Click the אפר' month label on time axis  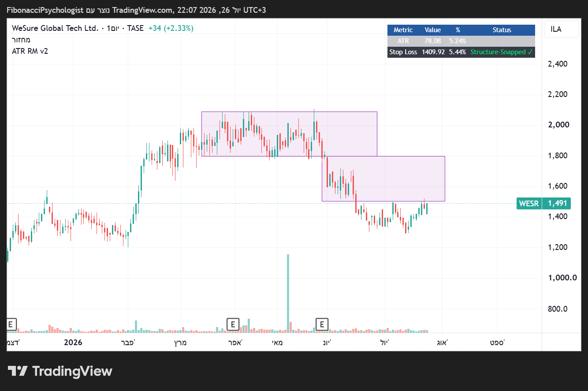point(235,343)
